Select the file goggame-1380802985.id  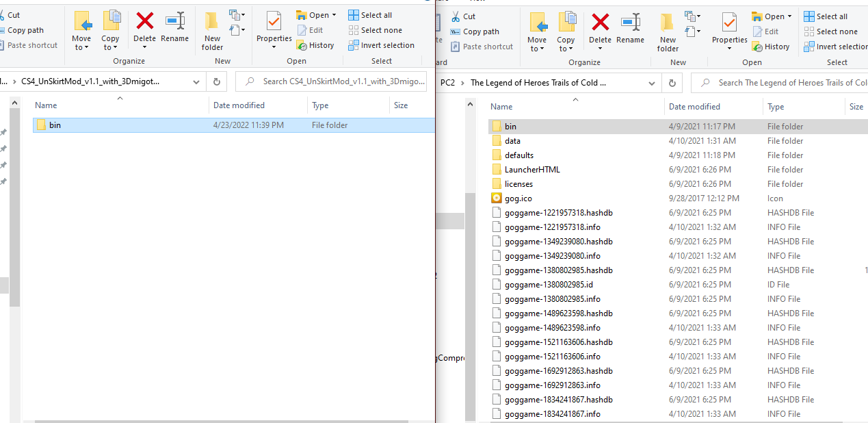(x=678, y=285)
